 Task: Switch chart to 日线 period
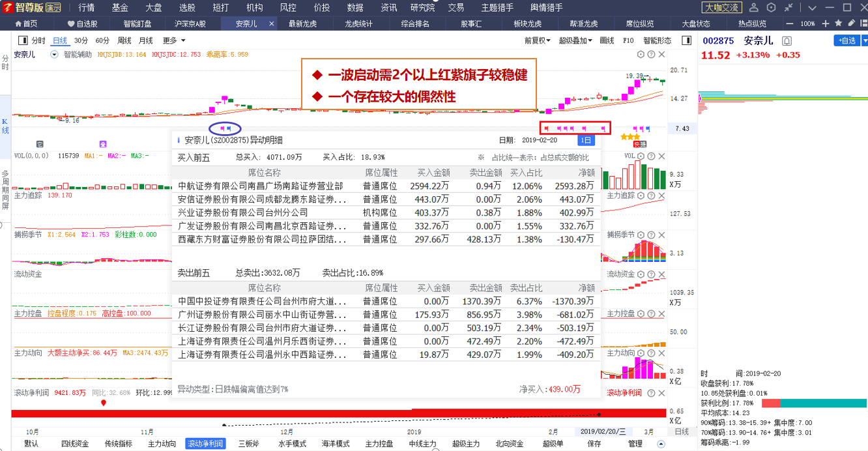coord(60,40)
